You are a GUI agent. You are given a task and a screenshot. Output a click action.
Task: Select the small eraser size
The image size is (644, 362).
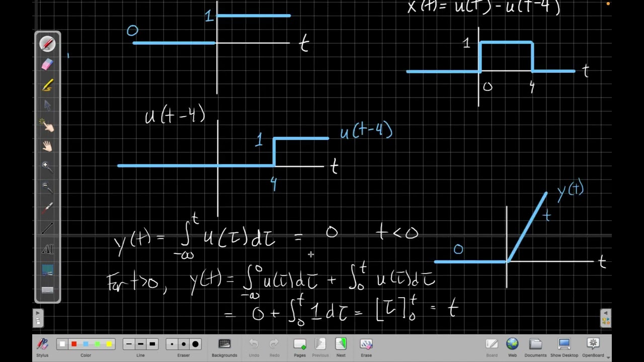(x=172, y=344)
